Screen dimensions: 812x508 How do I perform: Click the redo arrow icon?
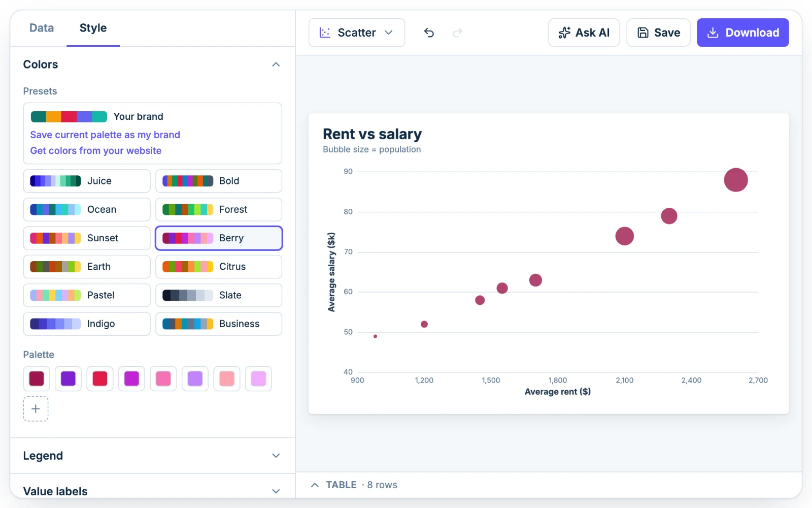point(457,33)
